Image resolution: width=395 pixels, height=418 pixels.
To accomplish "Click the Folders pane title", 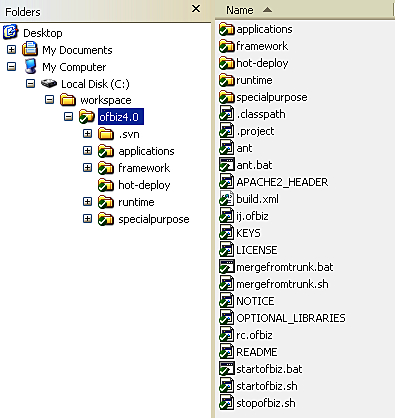I will 23,12.
